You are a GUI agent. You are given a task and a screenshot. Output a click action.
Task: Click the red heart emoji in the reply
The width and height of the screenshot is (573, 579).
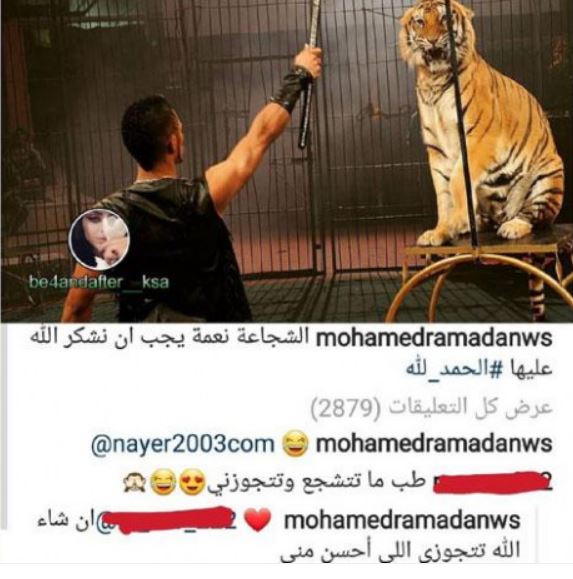pyautogui.click(x=258, y=520)
